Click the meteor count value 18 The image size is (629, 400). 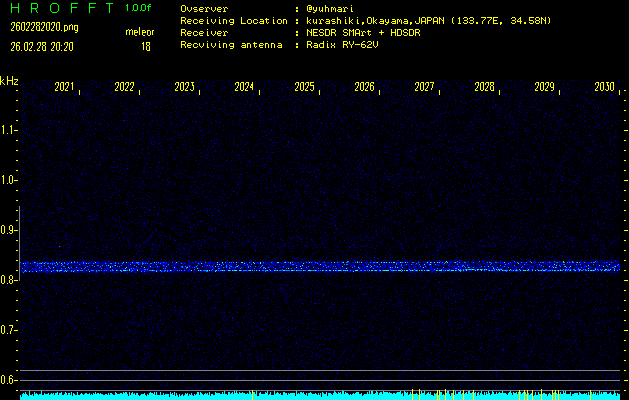click(x=146, y=46)
